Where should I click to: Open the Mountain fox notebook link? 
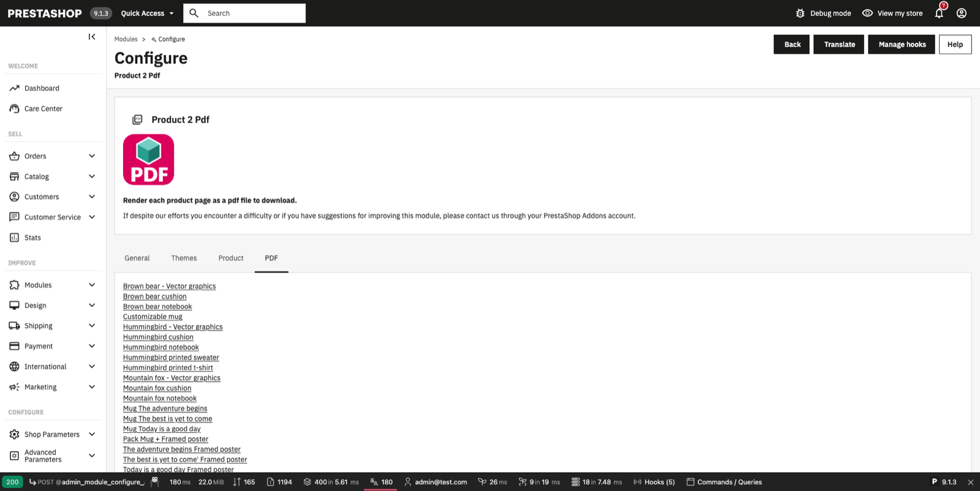160,399
